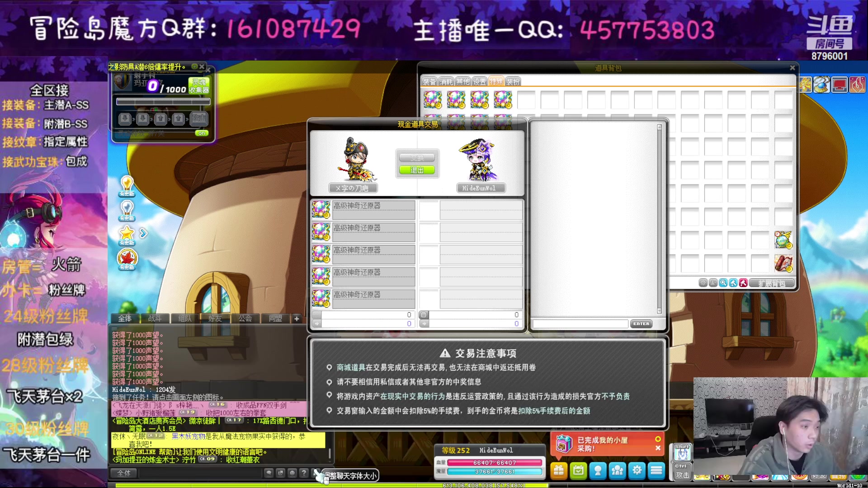The width and height of the screenshot is (868, 488).
Task: Click the yellow light bulb notification icon
Action: pos(127,186)
